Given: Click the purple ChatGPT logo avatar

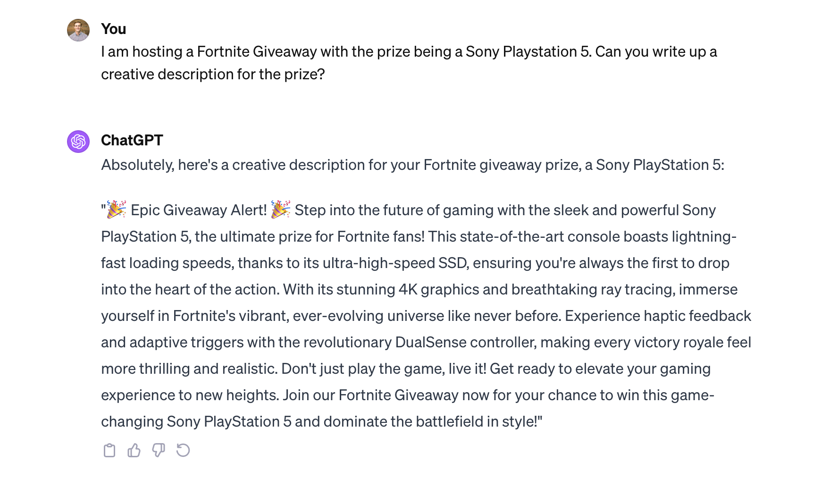Looking at the screenshot, I should click(x=78, y=142).
